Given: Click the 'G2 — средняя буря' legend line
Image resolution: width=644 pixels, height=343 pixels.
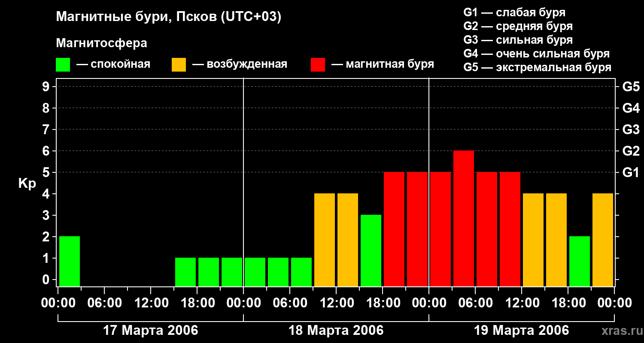Looking at the screenshot, I should (518, 26).
